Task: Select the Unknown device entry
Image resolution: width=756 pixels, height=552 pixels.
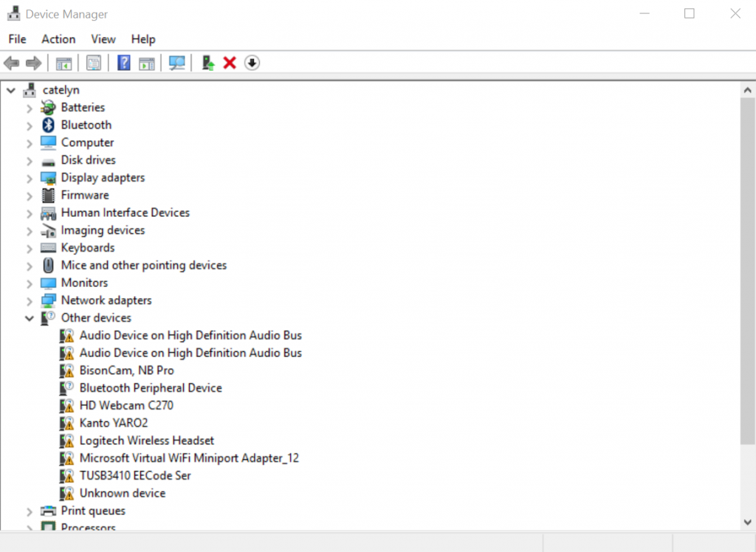Action: tap(122, 493)
